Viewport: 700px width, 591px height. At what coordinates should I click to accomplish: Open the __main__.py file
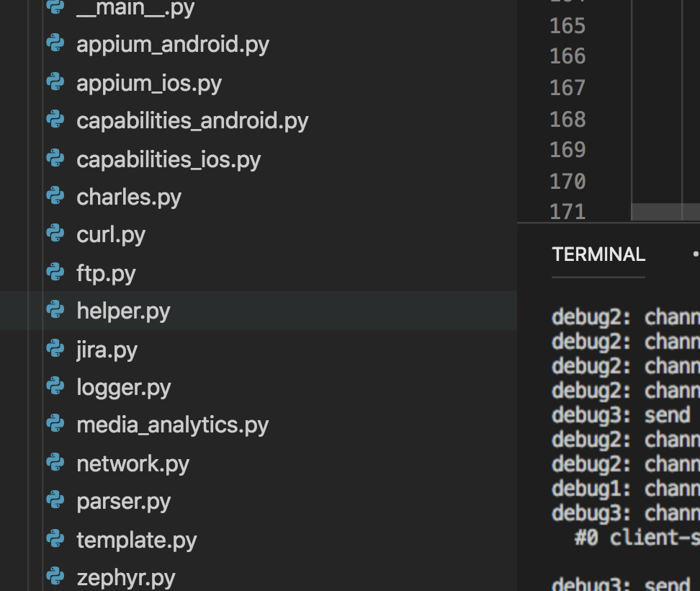click(135, 9)
